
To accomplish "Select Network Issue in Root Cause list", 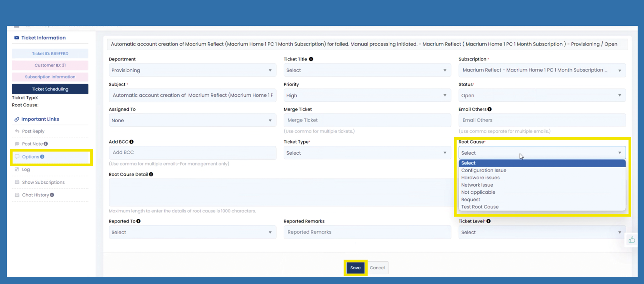I will (x=477, y=185).
